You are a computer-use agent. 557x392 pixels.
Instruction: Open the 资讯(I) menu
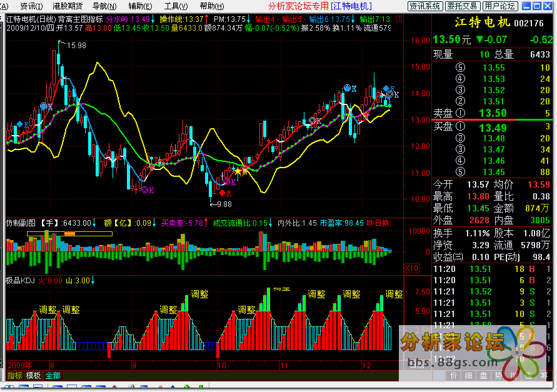(x=31, y=6)
